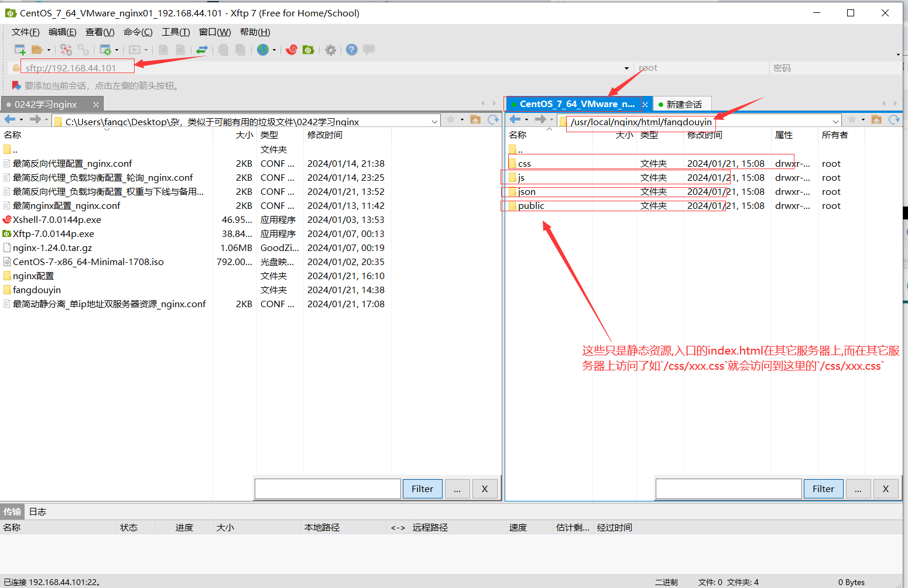Screen dimensions: 908x588
Task: Open dropdown next to session properties icon
Action: click(117, 50)
